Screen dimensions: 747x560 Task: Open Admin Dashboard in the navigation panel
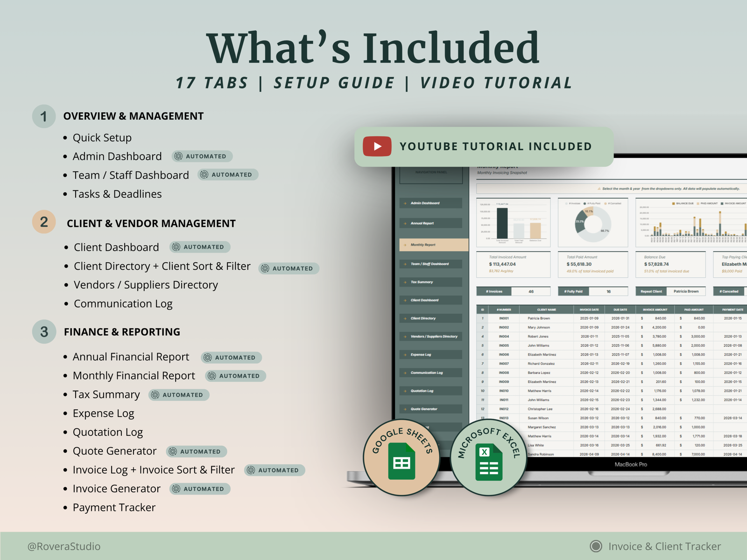(430, 203)
